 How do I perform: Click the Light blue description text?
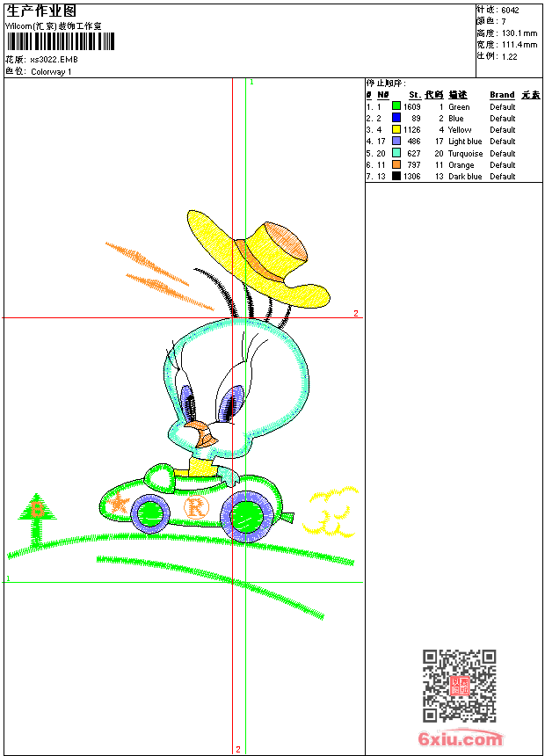click(465, 142)
